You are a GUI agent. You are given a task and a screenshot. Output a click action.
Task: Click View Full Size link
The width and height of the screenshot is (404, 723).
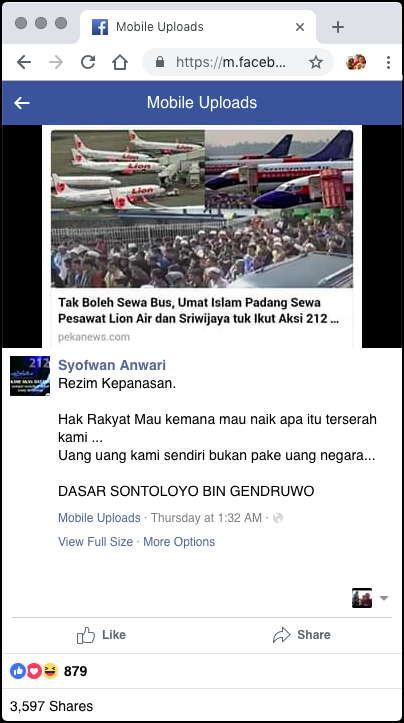[x=95, y=542]
